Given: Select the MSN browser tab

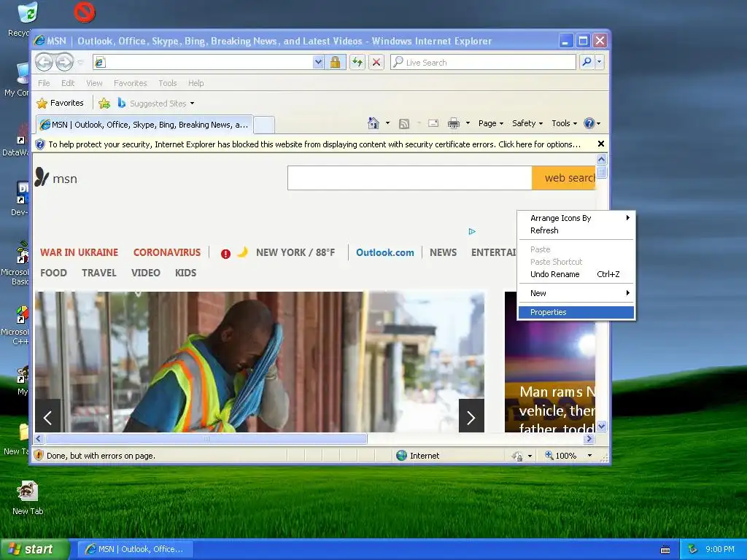Looking at the screenshot, I should point(144,125).
